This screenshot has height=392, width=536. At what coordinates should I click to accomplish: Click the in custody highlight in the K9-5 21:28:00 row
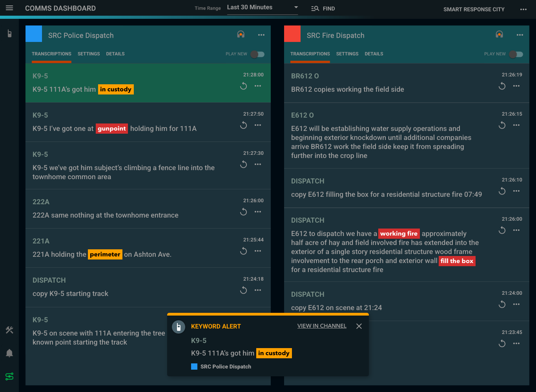(116, 89)
